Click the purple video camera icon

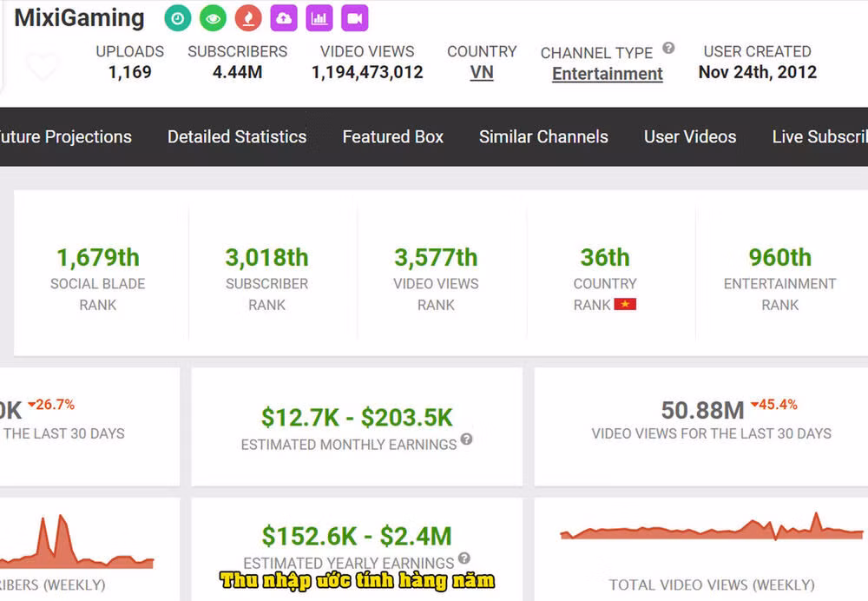pos(355,18)
